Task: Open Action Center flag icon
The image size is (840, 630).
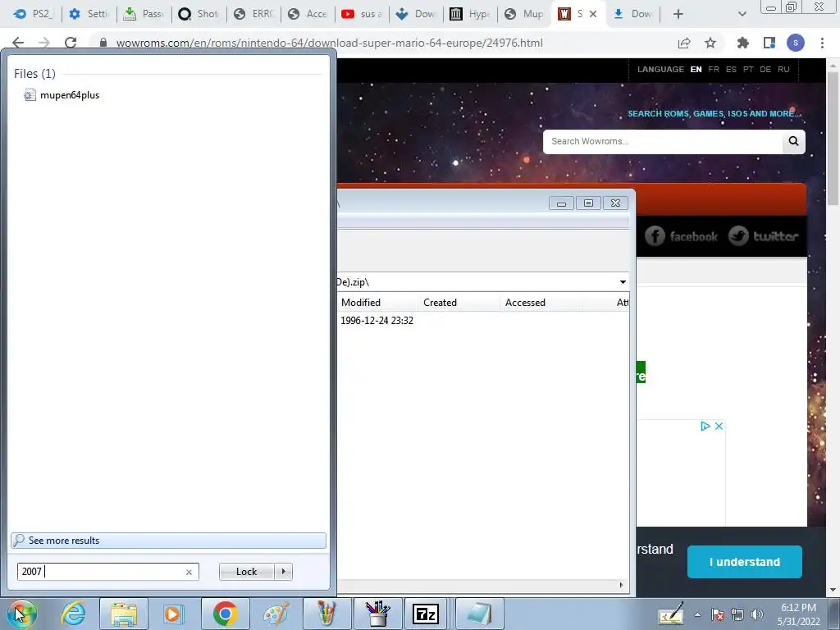Action: [718, 614]
